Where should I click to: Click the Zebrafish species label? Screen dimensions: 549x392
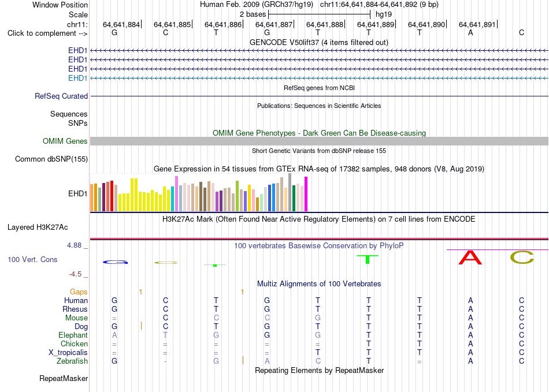(72, 361)
